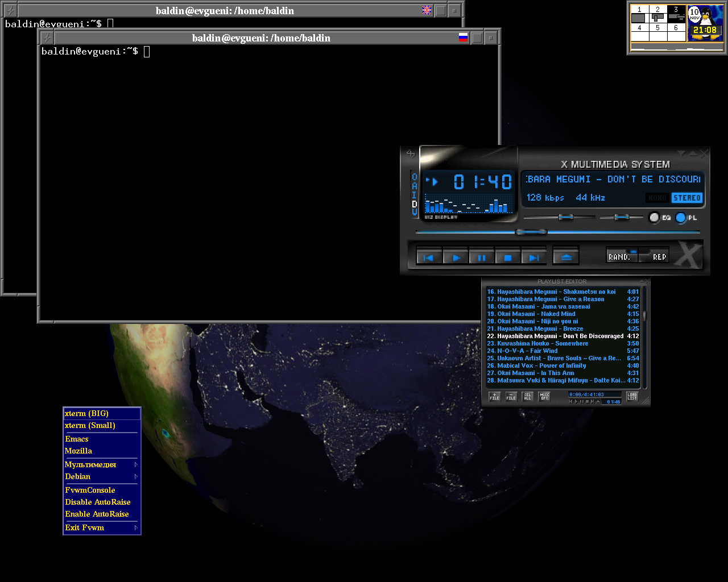Skip to next track in XMMS
The height and width of the screenshot is (582, 728).
(x=533, y=257)
